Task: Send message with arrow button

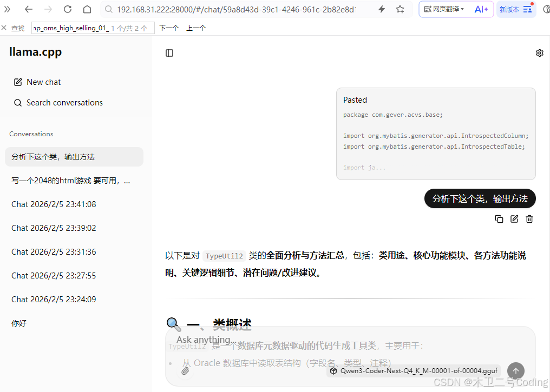Action: pos(515,370)
